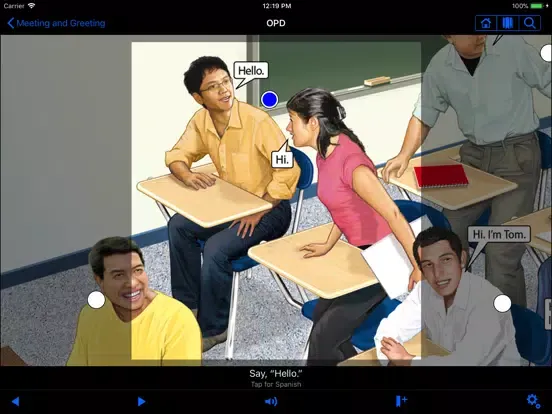Tap the caption Say, "Hello."
This screenshot has width=552, height=414.
tap(276, 374)
